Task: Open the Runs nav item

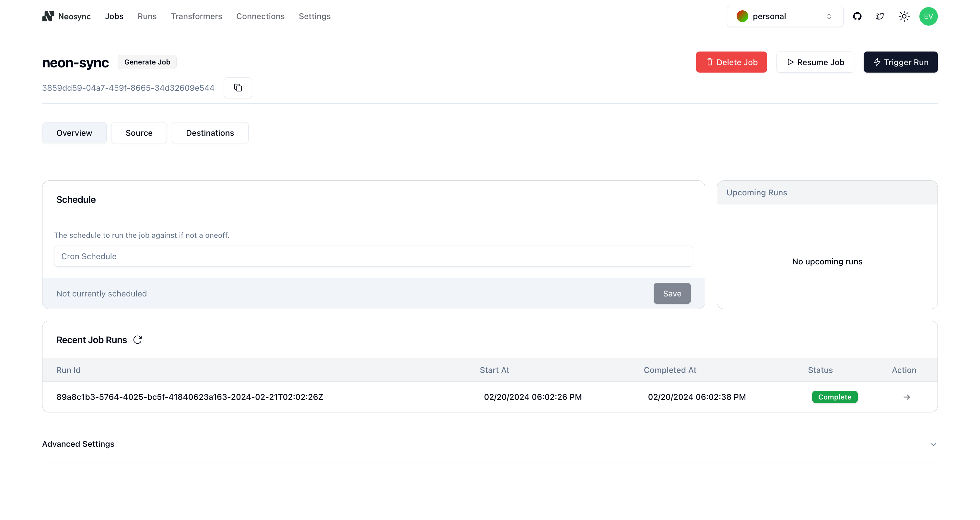Action: [147, 16]
